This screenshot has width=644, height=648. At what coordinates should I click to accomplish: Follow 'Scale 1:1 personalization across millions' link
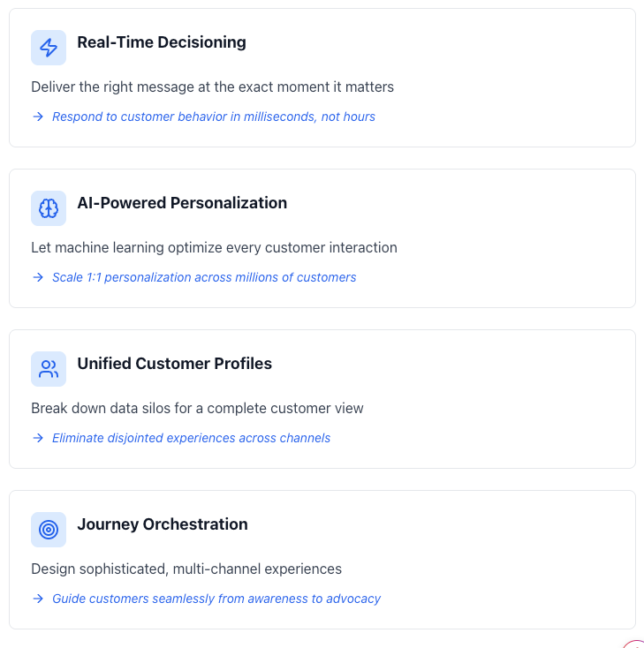point(204,277)
